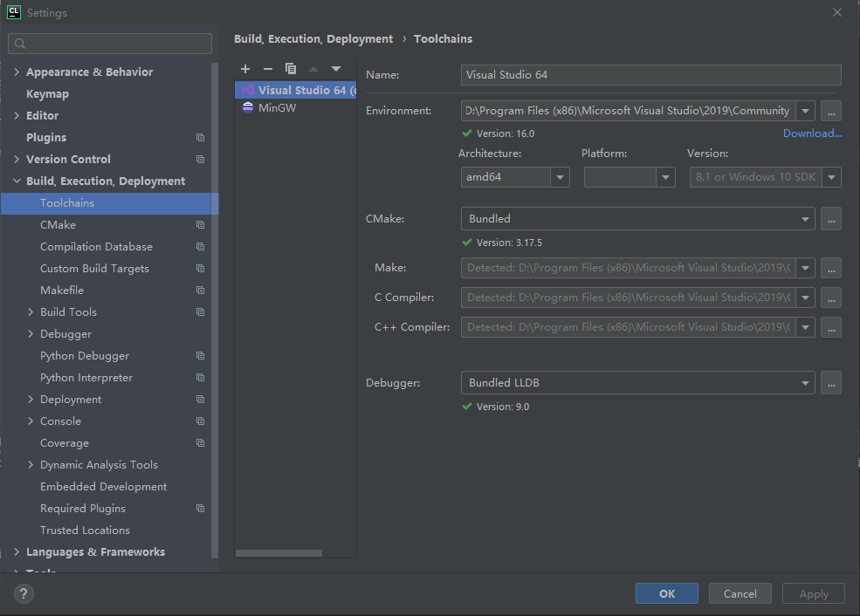Click the Version Control project-level icon
Image resolution: width=860 pixels, height=616 pixels.
coord(200,160)
